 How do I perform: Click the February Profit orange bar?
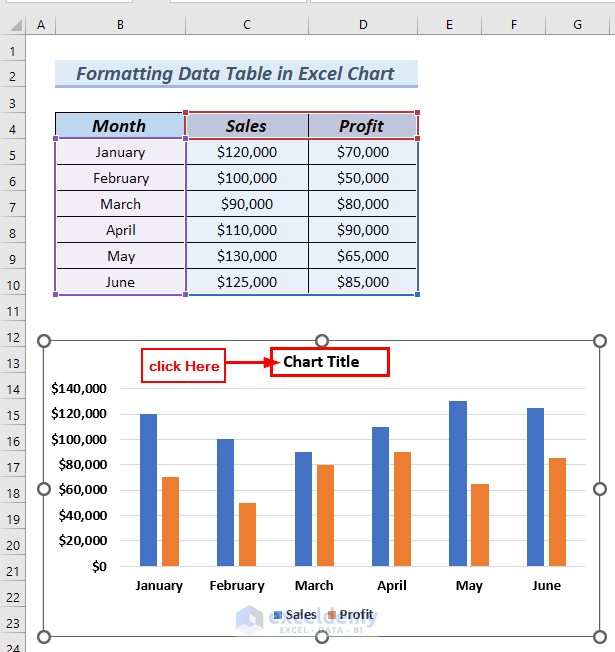pos(247,534)
